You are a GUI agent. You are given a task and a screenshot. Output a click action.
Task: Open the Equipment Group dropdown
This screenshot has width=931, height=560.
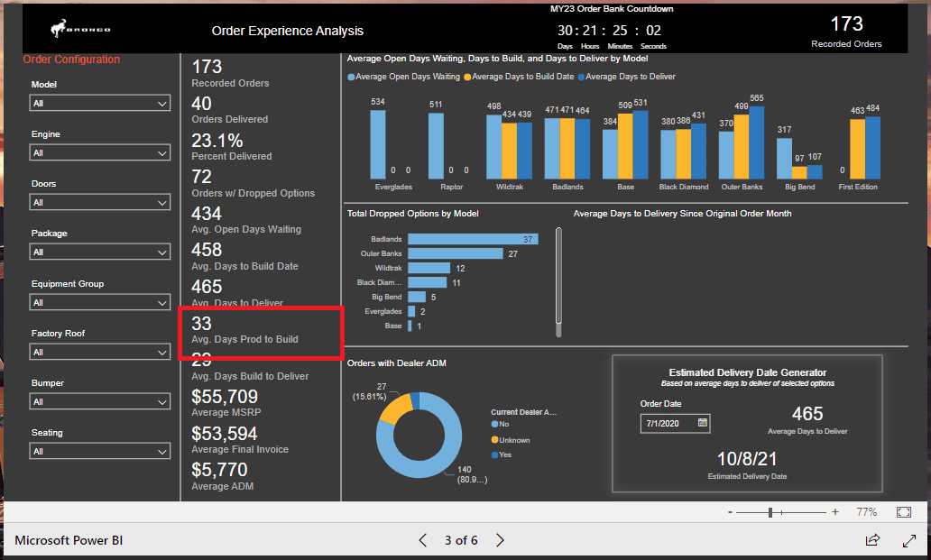point(100,302)
